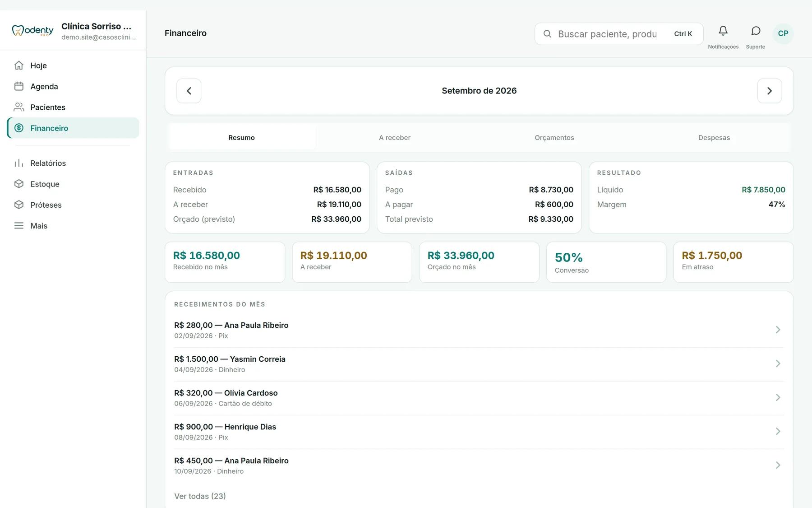The height and width of the screenshot is (508, 812).
Task: Open the Relatórios bar chart icon
Action: point(19,163)
